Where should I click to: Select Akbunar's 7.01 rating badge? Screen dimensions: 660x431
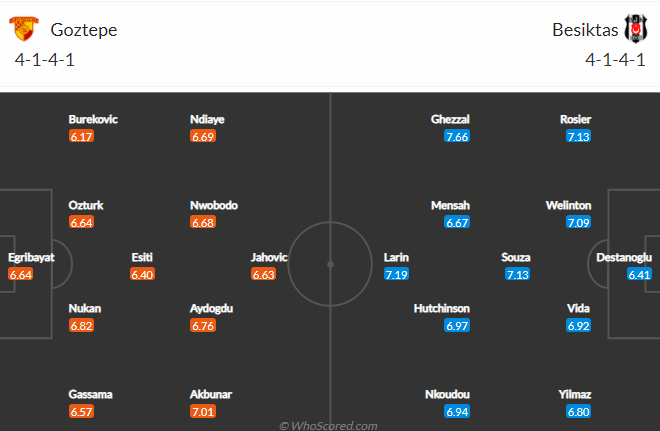pyautogui.click(x=203, y=411)
